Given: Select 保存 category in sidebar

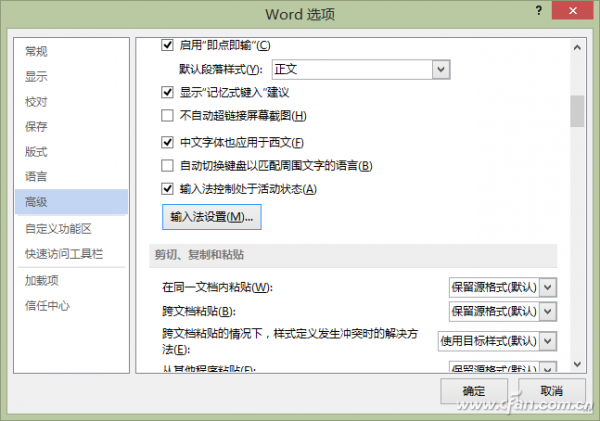Looking at the screenshot, I should tap(36, 127).
